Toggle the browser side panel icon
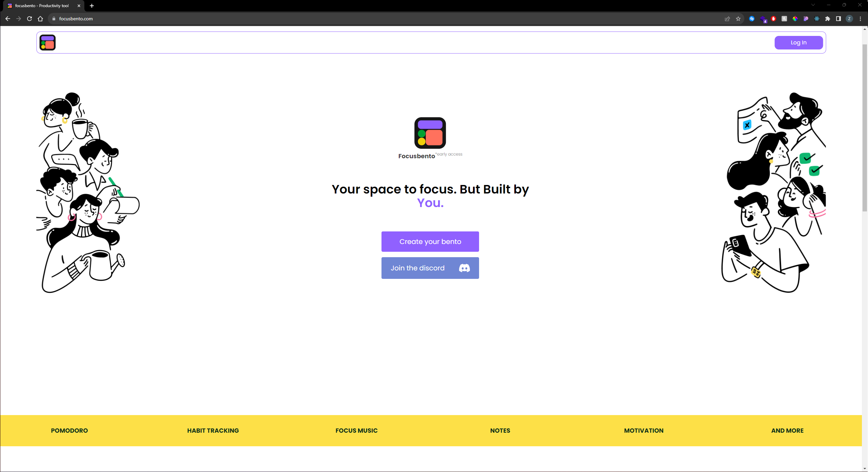868x472 pixels. point(839,19)
